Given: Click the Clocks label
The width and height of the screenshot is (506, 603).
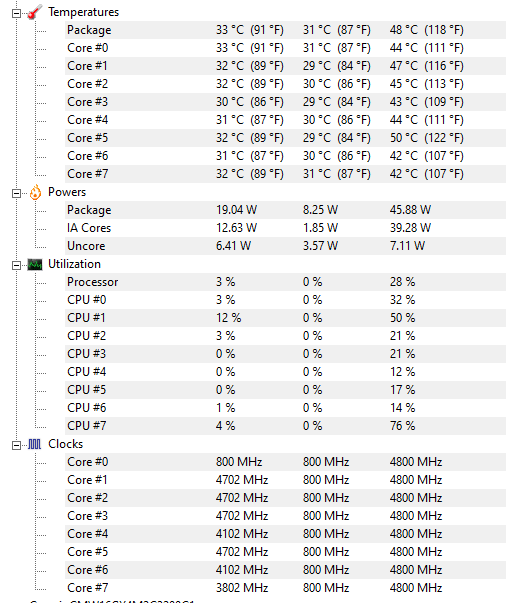Looking at the screenshot, I should pos(65,444).
